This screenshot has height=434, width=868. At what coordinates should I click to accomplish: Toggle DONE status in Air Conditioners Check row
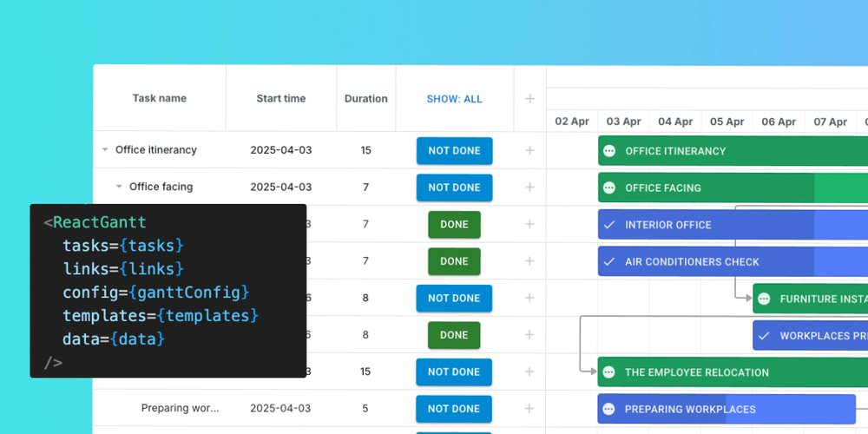pos(455,261)
